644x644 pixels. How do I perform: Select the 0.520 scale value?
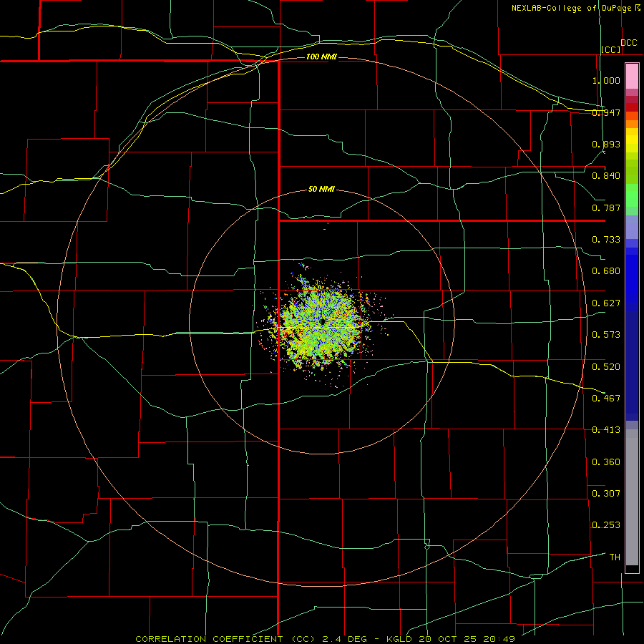click(x=606, y=367)
